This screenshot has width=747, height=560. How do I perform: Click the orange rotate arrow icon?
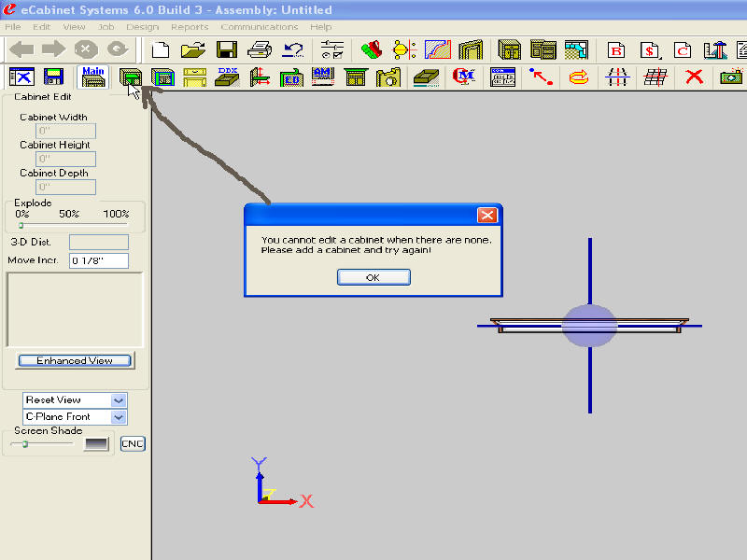coord(578,77)
